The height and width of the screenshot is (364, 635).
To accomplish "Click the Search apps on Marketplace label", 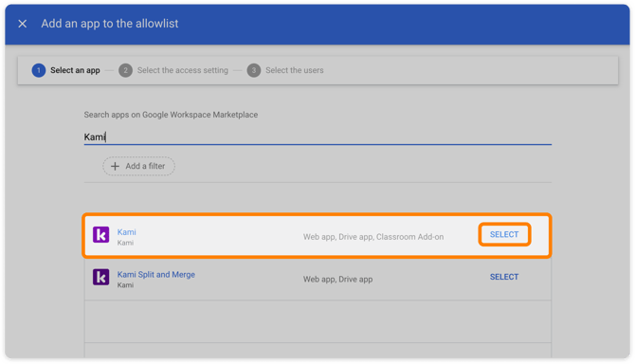I will point(171,115).
